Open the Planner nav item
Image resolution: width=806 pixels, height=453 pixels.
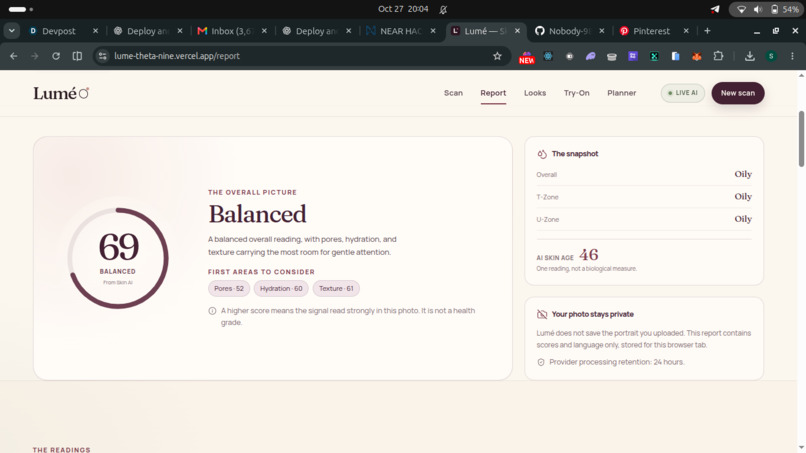(x=621, y=93)
